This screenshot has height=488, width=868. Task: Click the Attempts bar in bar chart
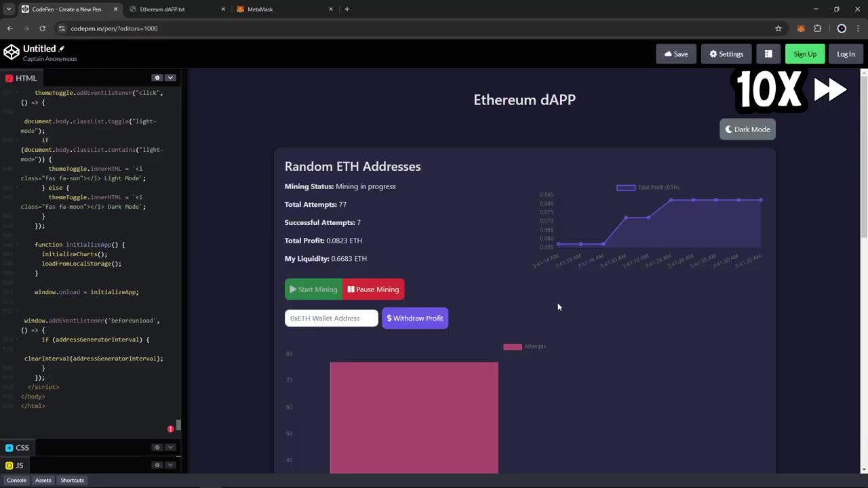414,418
